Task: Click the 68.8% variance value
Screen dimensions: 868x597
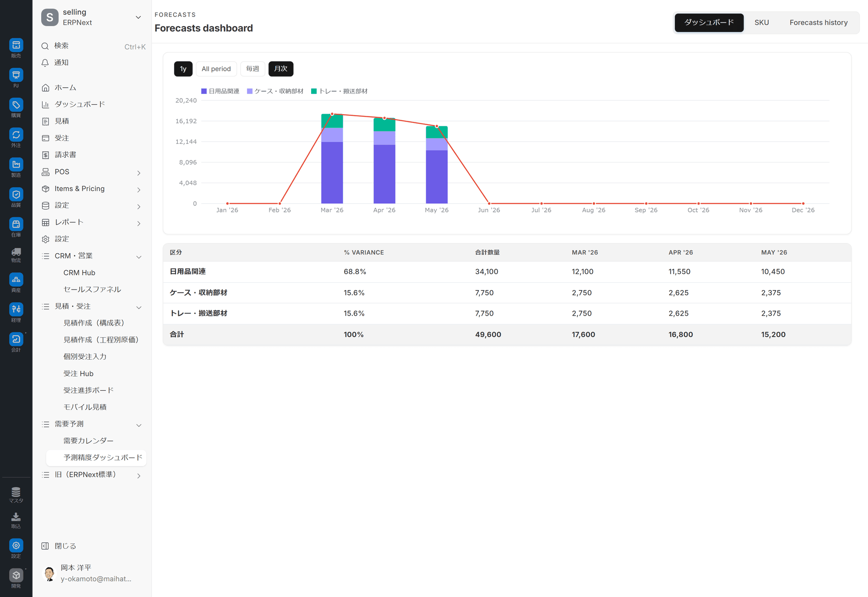Action: coord(355,271)
